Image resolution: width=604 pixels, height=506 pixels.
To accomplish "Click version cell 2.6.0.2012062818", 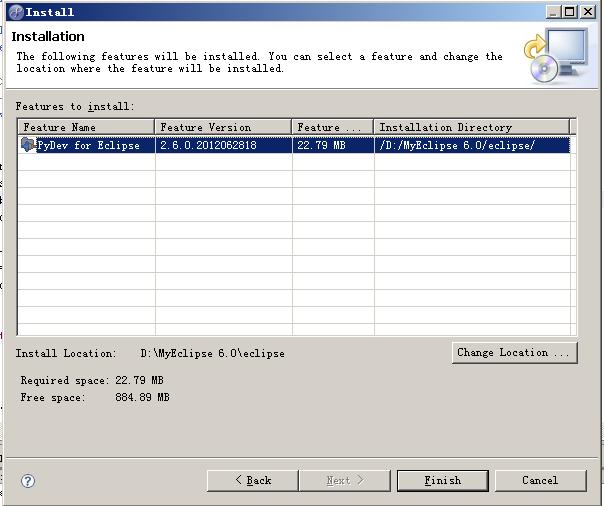I will click(223, 145).
